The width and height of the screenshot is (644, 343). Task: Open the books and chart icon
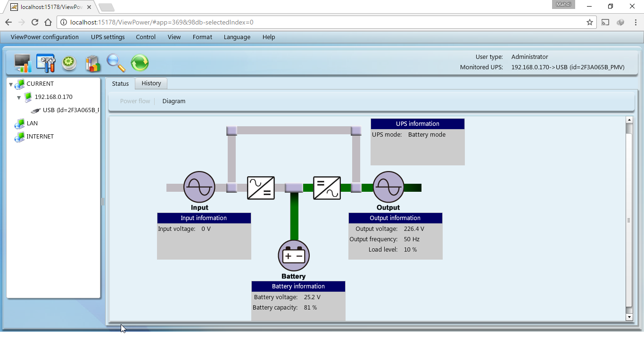tap(93, 63)
